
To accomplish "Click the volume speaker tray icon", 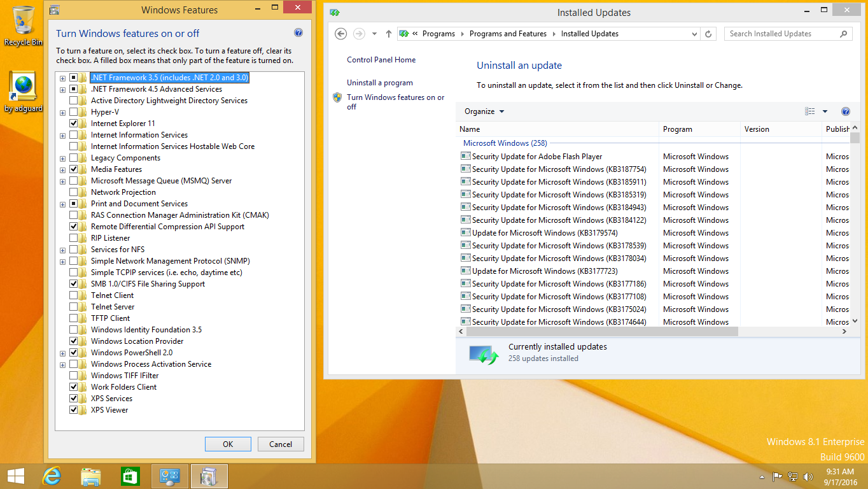I will click(808, 476).
